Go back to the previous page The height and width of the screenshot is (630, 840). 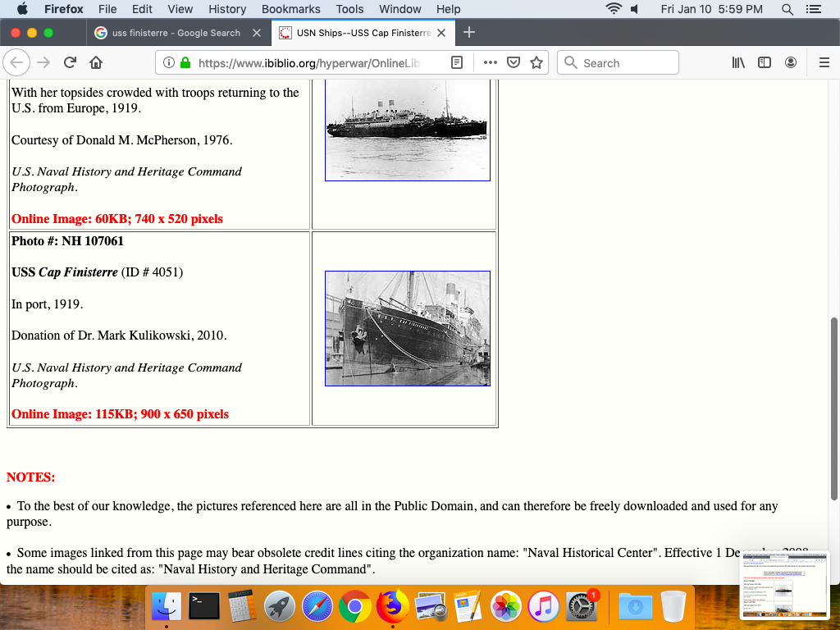(x=17, y=63)
